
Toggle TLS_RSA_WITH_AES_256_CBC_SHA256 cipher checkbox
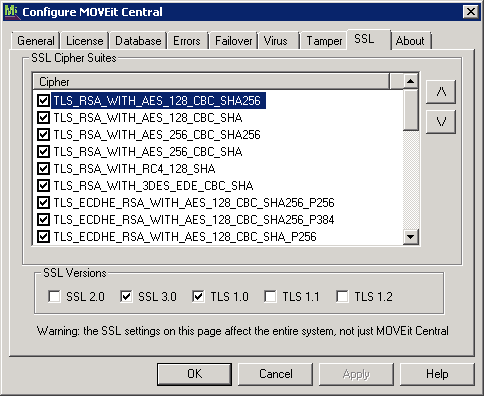(43, 134)
